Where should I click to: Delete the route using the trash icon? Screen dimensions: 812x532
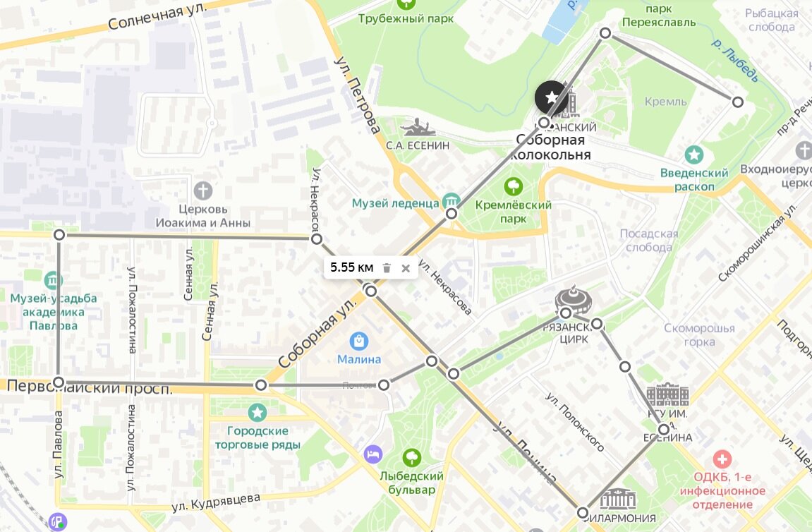point(387,268)
